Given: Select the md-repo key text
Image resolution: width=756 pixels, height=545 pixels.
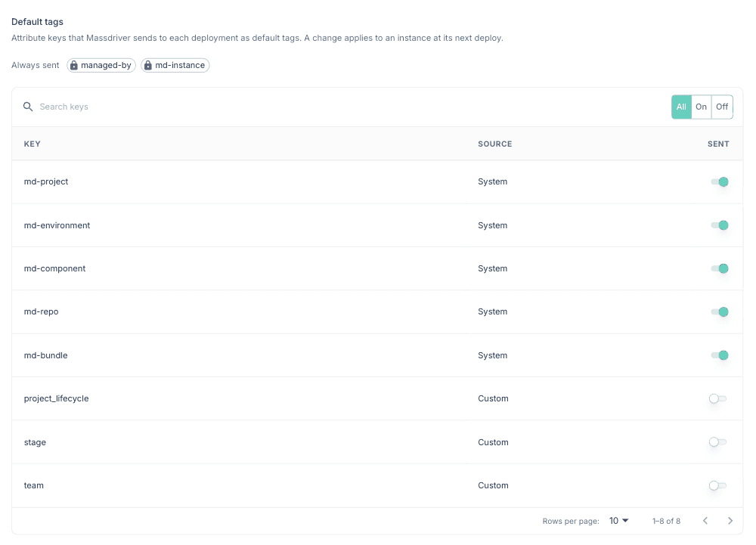Looking at the screenshot, I should (x=41, y=311).
